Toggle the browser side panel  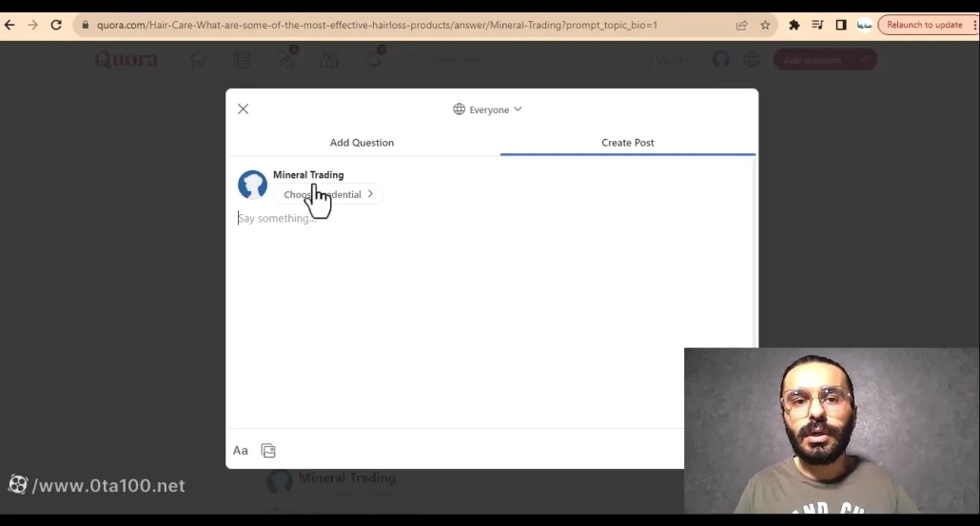click(841, 25)
